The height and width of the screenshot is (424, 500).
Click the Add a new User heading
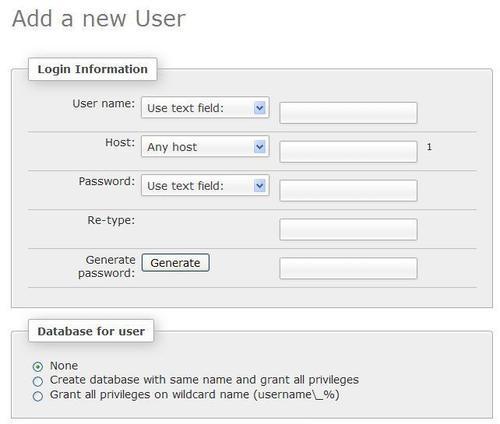pyautogui.click(x=99, y=18)
